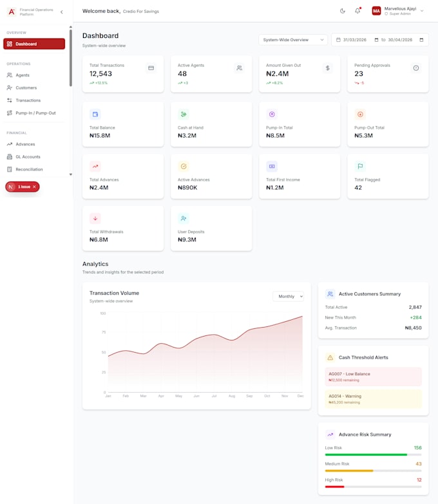
Task: Click the Total First Income icon
Action: pyautogui.click(x=272, y=166)
